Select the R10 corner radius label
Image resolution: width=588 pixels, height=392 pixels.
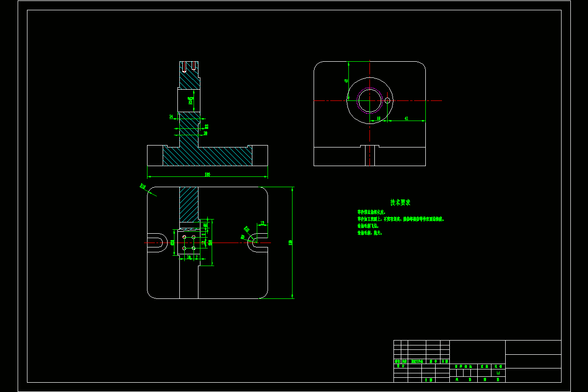pyautogui.click(x=143, y=186)
